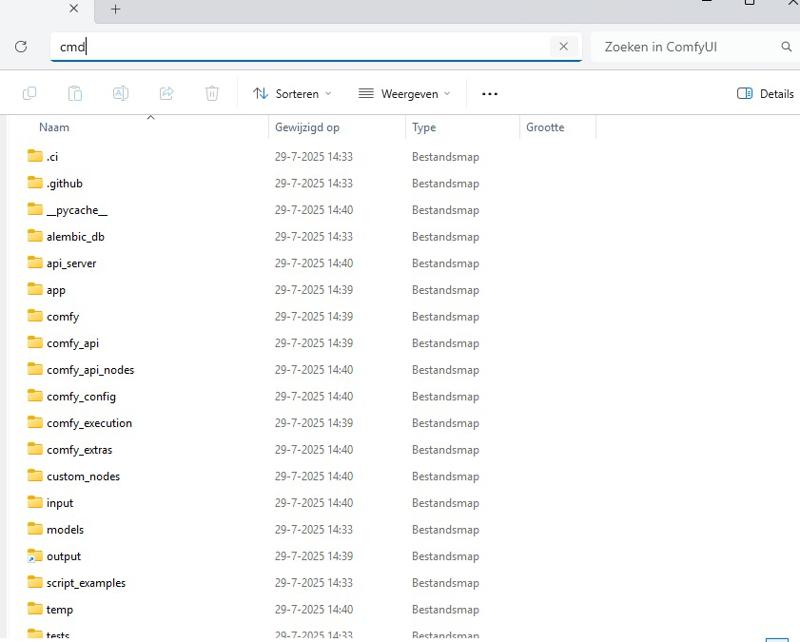Click the input folder name
The width and height of the screenshot is (800, 642).
pos(60,503)
